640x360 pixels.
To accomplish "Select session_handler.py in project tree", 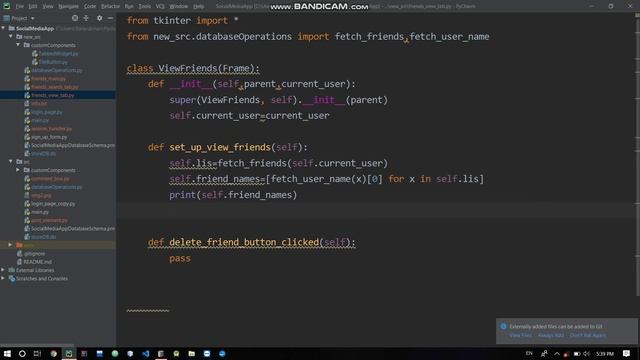I will click(51, 129).
